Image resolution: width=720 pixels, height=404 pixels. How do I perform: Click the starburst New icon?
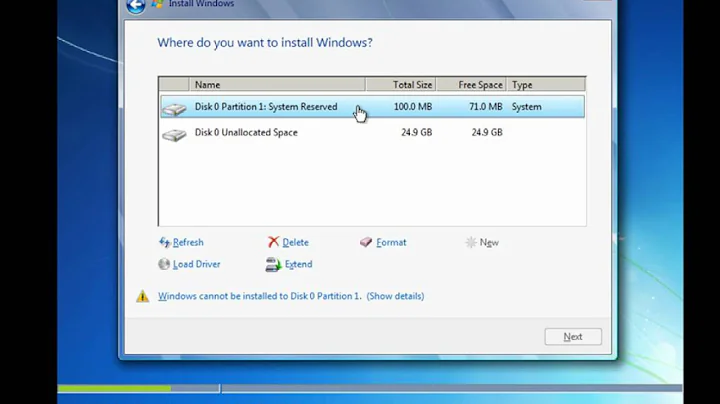[x=471, y=242]
